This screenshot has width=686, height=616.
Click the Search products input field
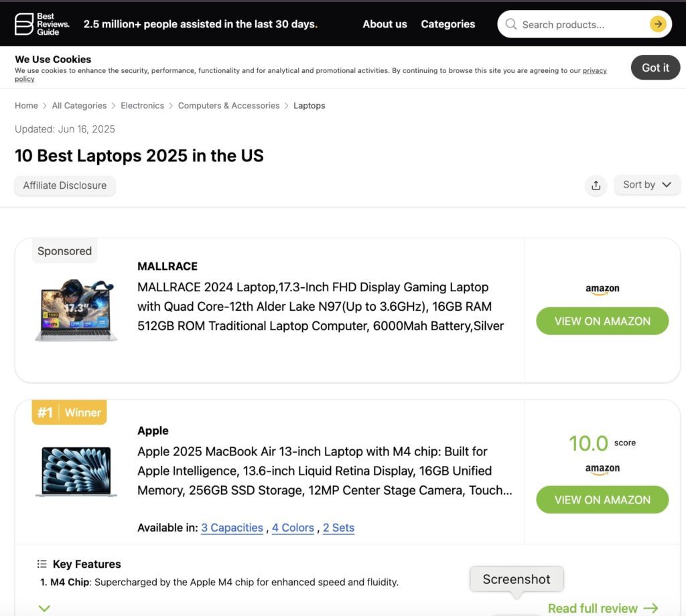click(583, 25)
